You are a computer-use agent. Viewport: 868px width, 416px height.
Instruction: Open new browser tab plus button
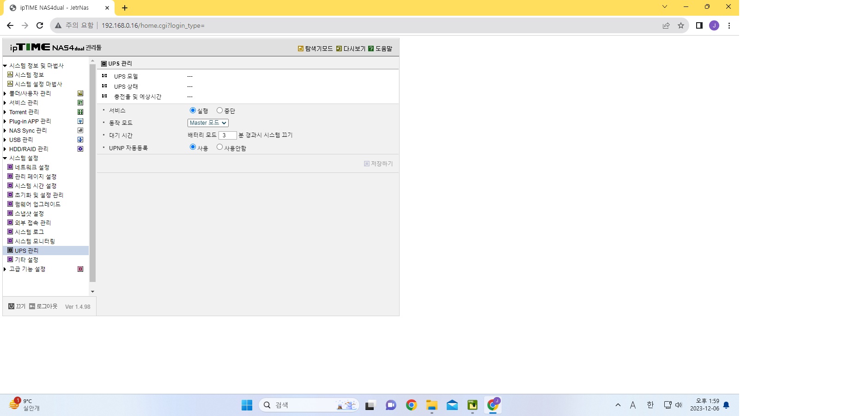(125, 8)
